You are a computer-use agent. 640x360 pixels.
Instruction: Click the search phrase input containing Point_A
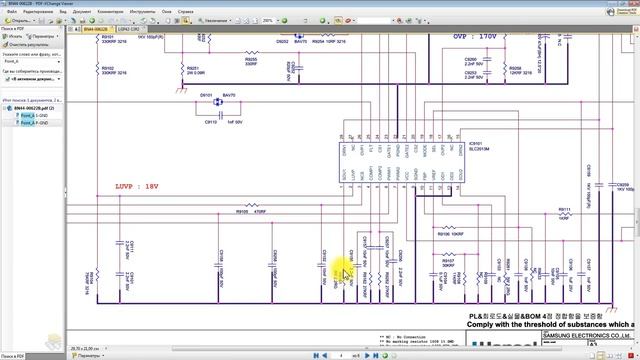tap(32, 61)
